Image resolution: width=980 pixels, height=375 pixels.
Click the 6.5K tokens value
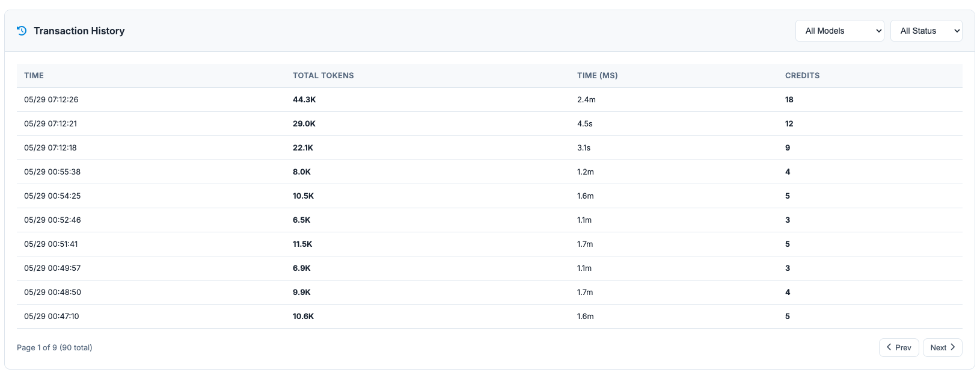[302, 220]
